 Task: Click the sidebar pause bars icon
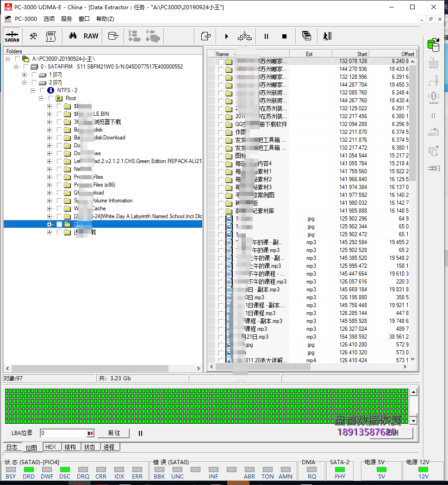pyautogui.click(x=434, y=115)
